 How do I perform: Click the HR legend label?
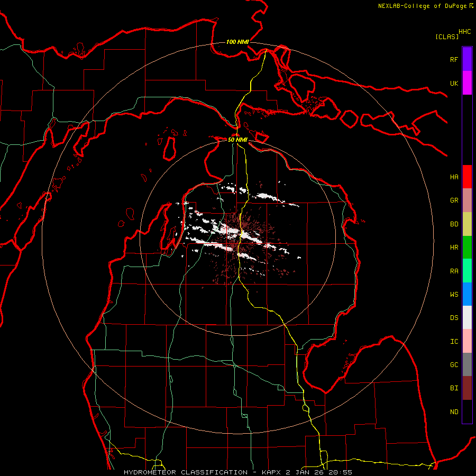click(454, 248)
